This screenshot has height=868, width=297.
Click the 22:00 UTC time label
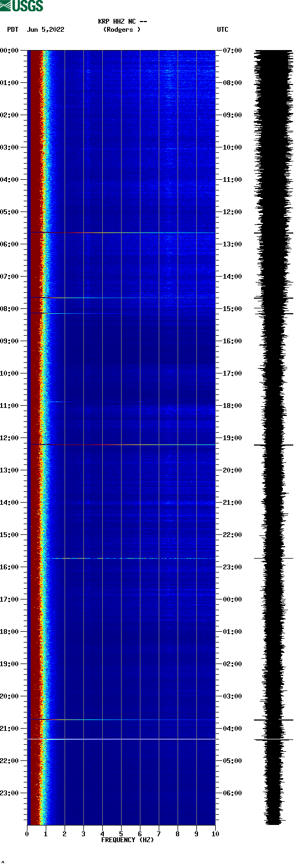(232, 535)
